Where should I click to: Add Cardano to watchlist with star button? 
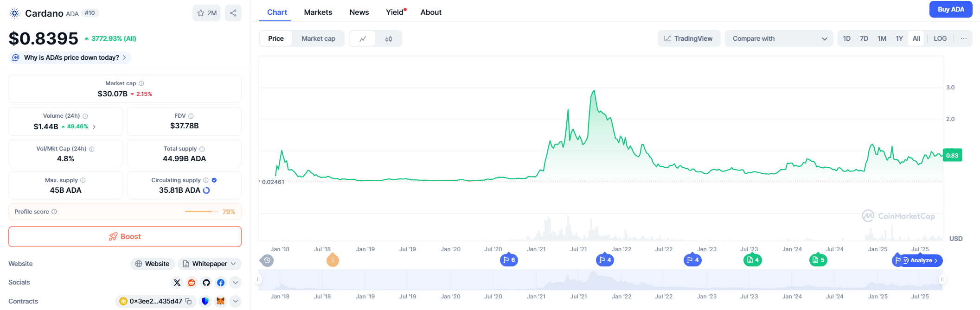tap(206, 13)
